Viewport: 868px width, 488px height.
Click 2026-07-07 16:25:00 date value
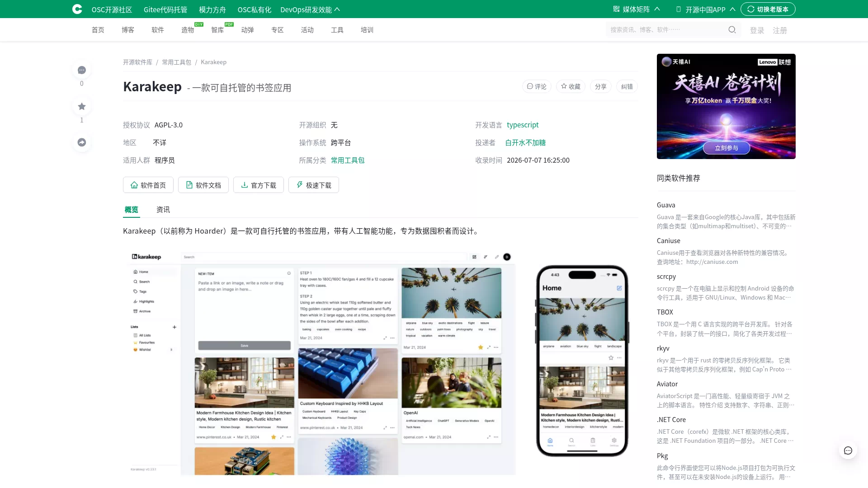pos(538,160)
